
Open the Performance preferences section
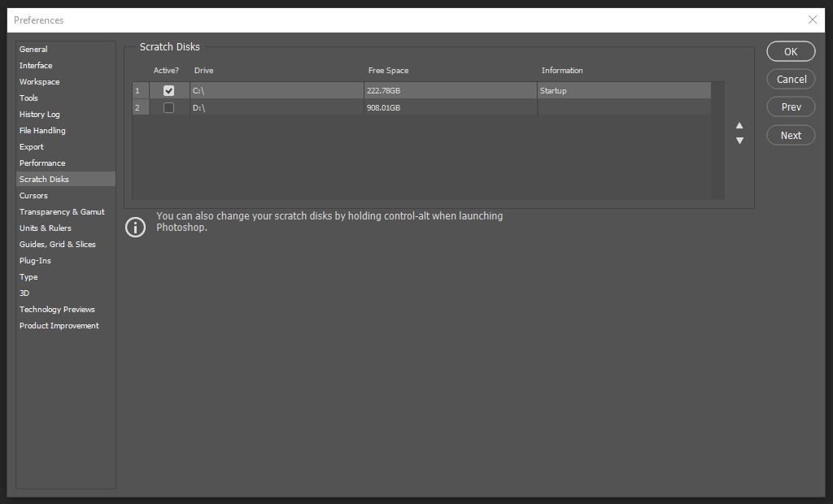coord(42,163)
